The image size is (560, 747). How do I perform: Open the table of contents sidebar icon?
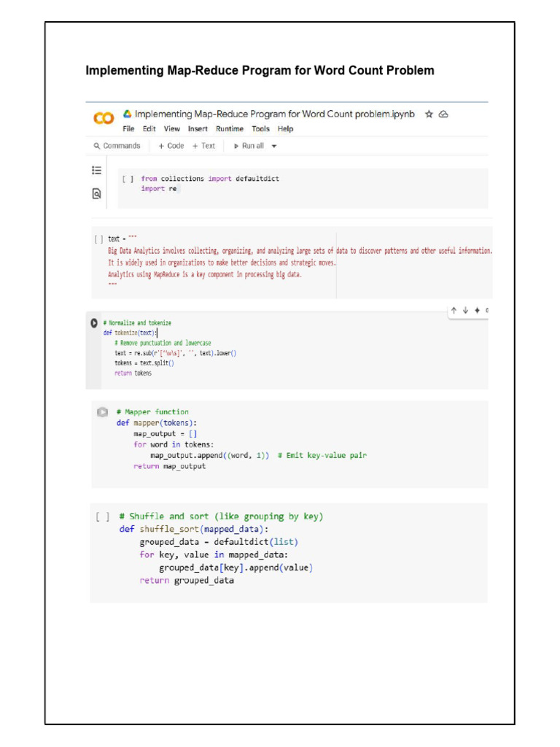click(x=96, y=170)
